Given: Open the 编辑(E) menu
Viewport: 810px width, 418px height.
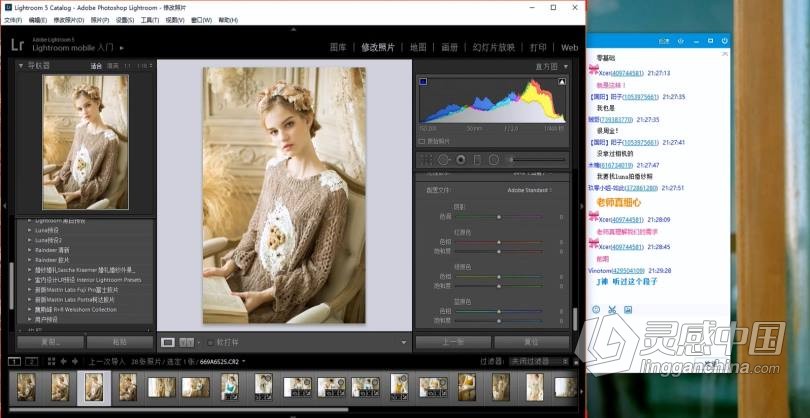Looking at the screenshot, I should point(38,20).
